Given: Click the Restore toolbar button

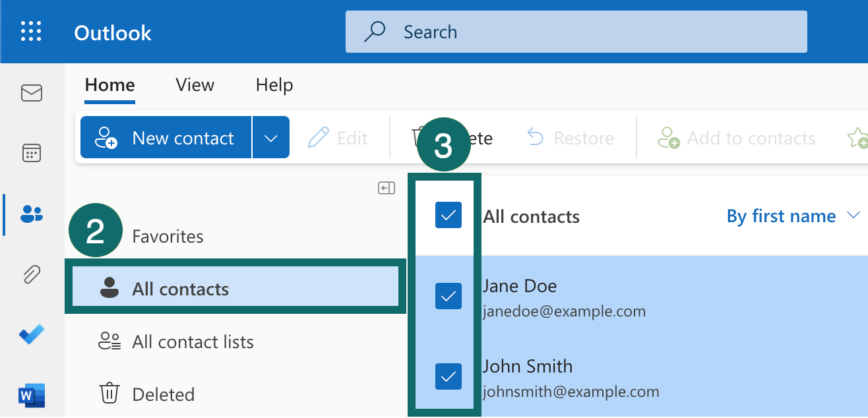Looking at the screenshot, I should (571, 138).
